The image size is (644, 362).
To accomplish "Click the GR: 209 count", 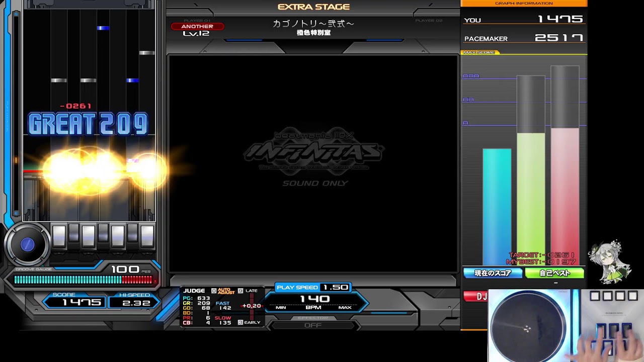I will [x=197, y=303].
